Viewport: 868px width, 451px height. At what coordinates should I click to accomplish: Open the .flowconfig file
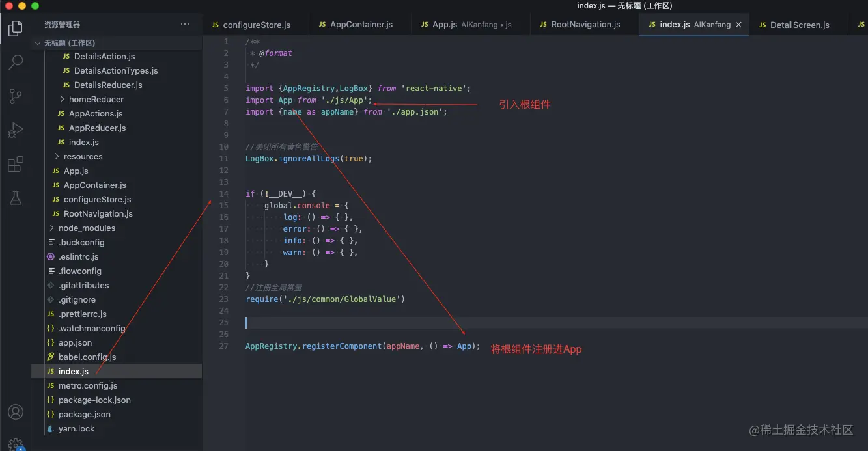(117, 271)
